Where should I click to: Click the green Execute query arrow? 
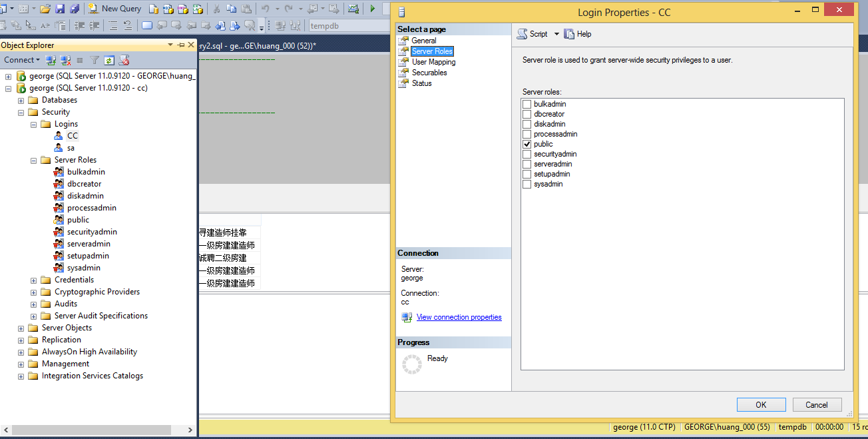pyautogui.click(x=372, y=9)
